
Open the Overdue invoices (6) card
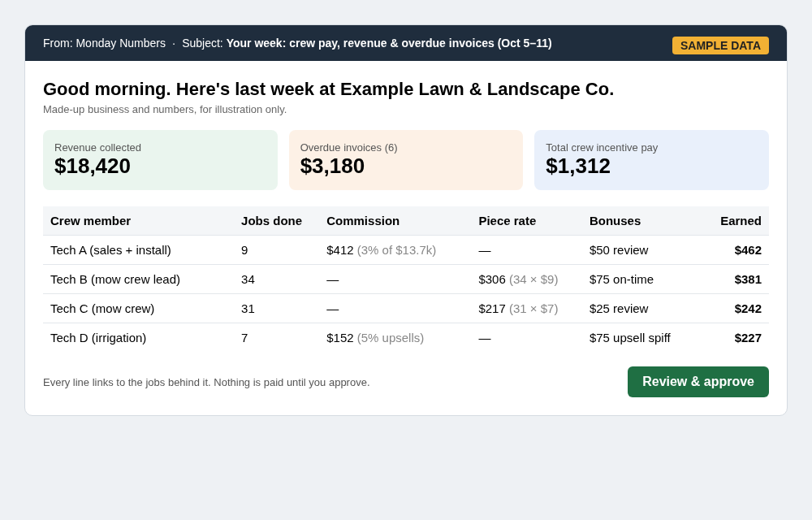tap(406, 160)
